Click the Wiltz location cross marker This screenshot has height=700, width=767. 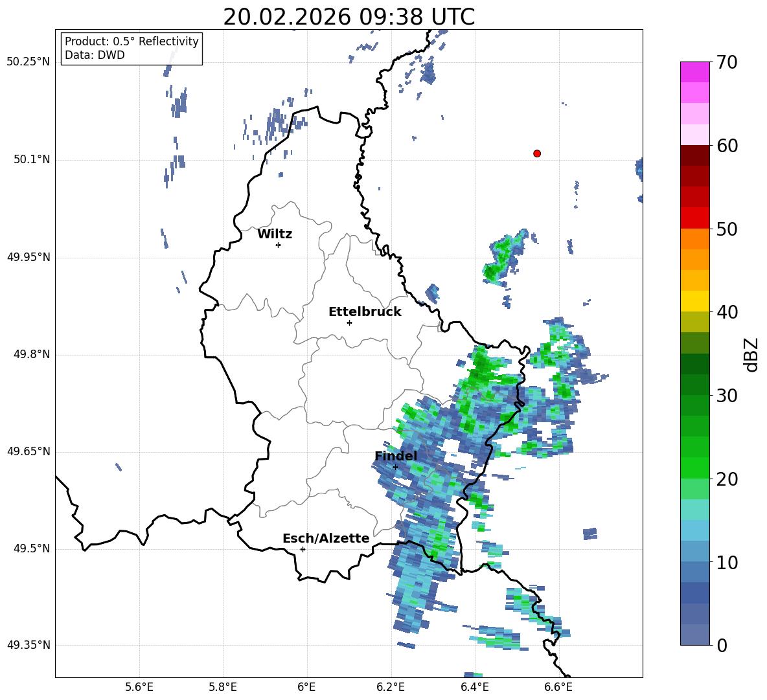click(279, 245)
